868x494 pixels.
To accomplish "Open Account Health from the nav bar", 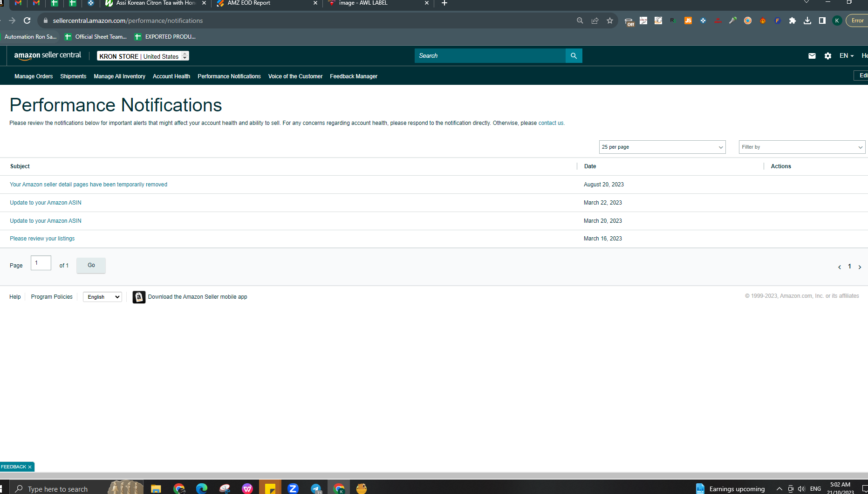I will click(x=171, y=76).
